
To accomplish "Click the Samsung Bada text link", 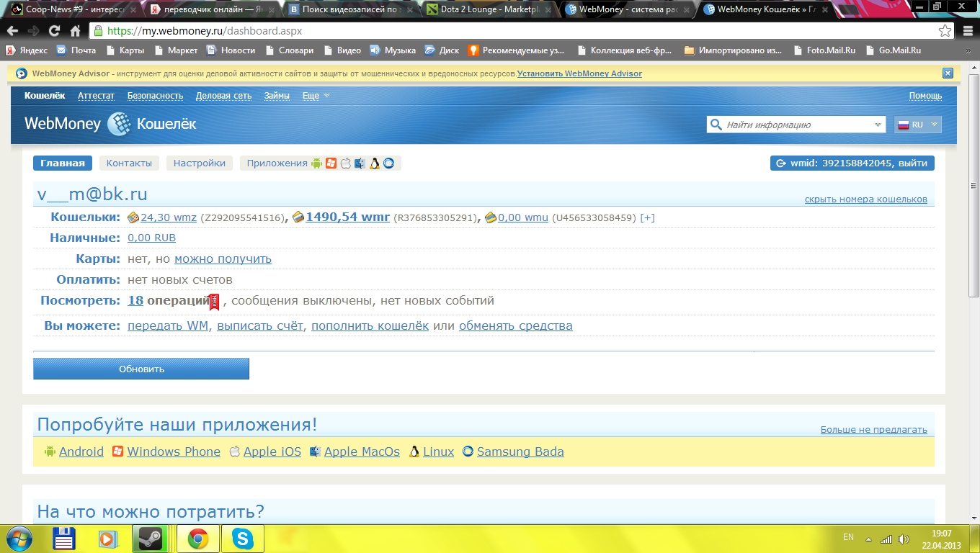I will click(520, 451).
